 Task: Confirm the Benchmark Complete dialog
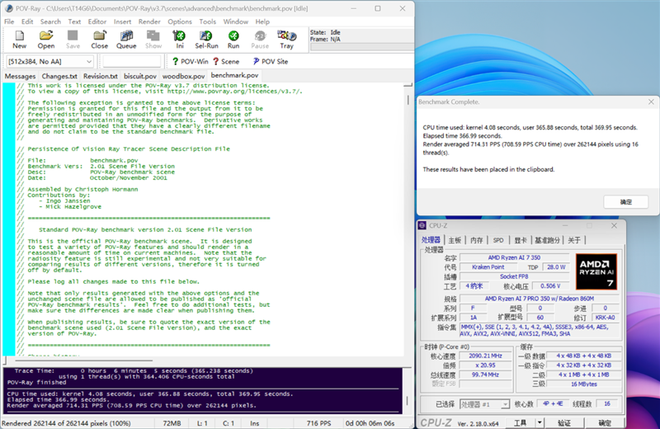point(626,201)
